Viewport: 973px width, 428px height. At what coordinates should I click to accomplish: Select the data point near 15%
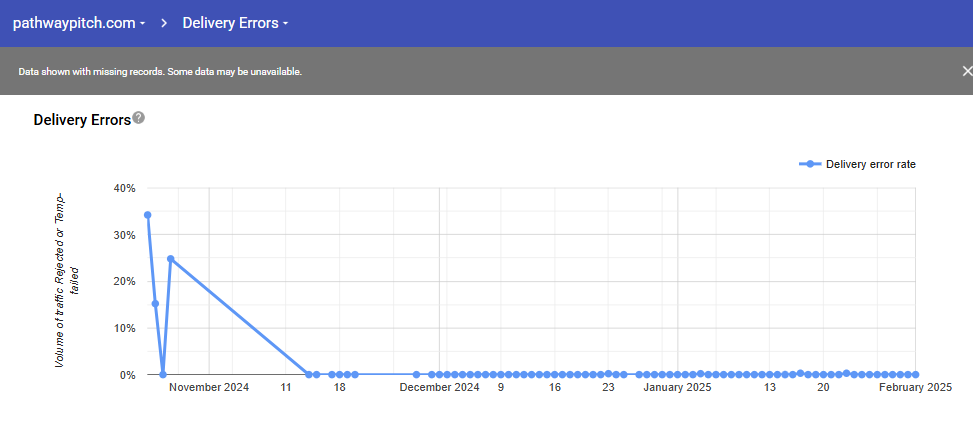155,303
